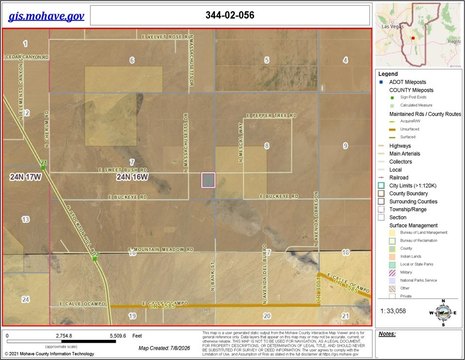Click the Legend heading

coord(388,74)
